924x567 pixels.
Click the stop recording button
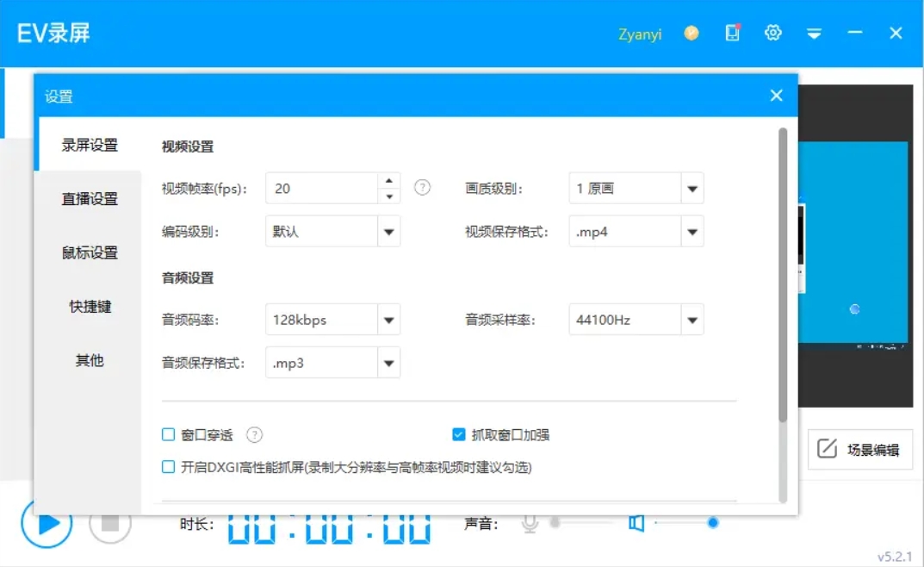point(110,523)
